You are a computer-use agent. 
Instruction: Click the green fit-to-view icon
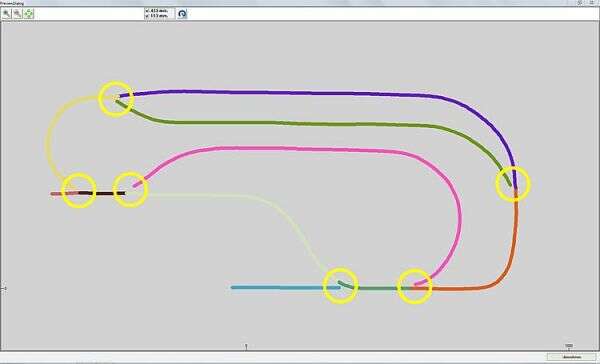(x=29, y=14)
